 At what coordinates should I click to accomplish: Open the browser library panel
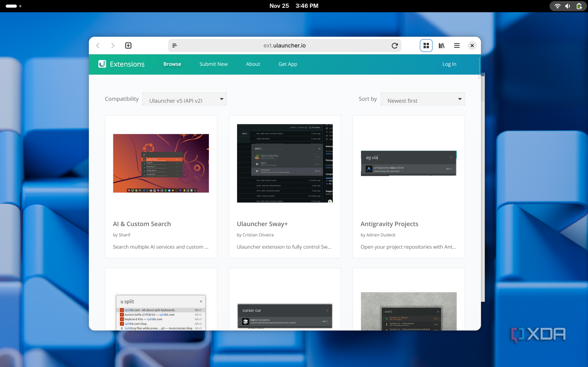point(441,46)
